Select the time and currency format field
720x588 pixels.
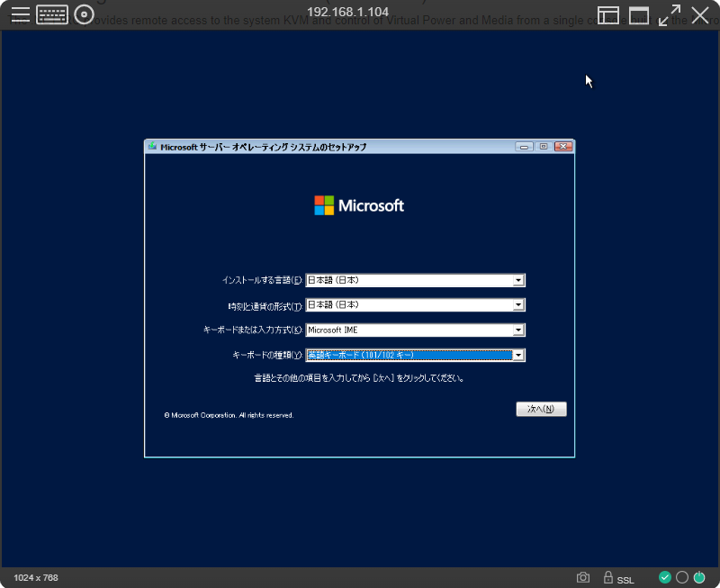[x=415, y=304]
